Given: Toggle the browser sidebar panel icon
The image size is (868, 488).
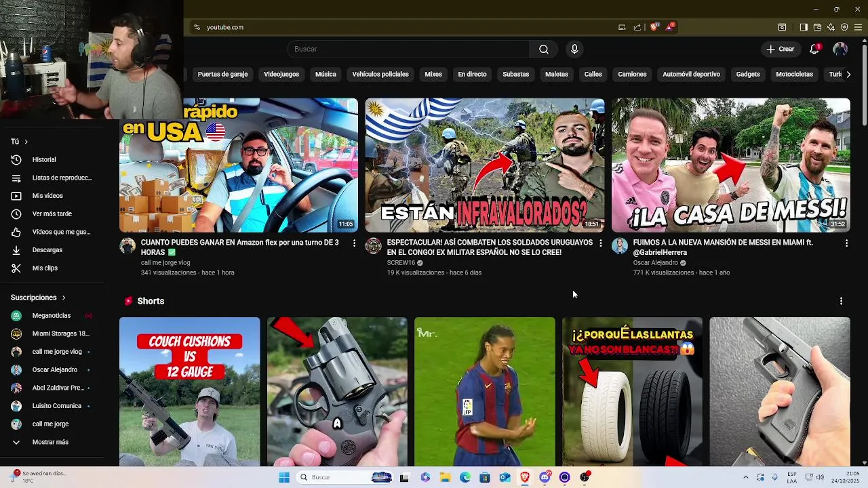Looking at the screenshot, I should click(804, 27).
